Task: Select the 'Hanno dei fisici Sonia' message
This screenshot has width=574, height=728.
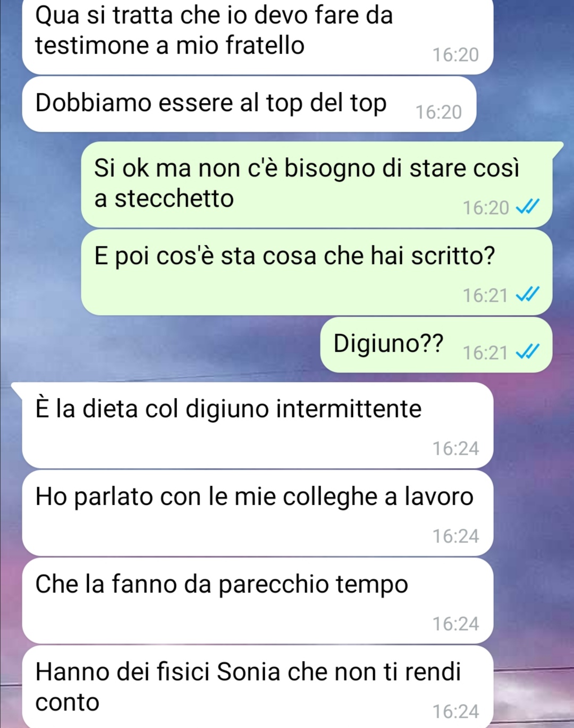Action: (258, 687)
